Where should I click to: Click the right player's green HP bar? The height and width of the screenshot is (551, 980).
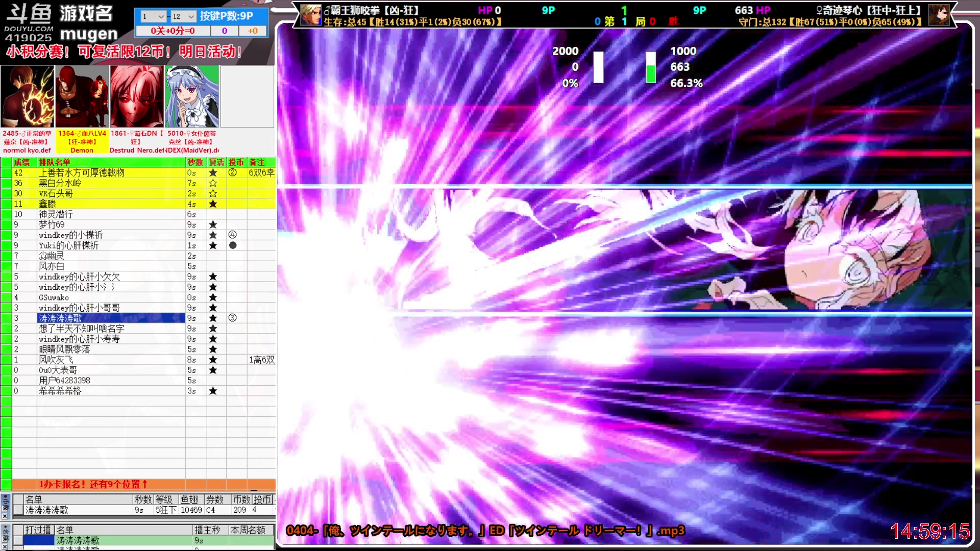coord(651,67)
